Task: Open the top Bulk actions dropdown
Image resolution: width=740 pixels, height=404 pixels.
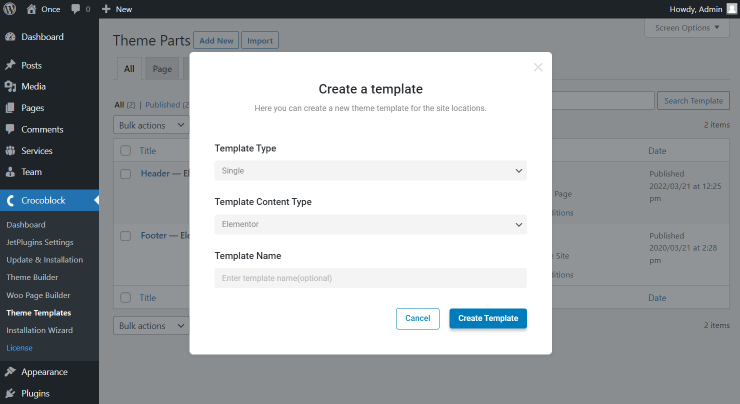Action: pos(151,125)
